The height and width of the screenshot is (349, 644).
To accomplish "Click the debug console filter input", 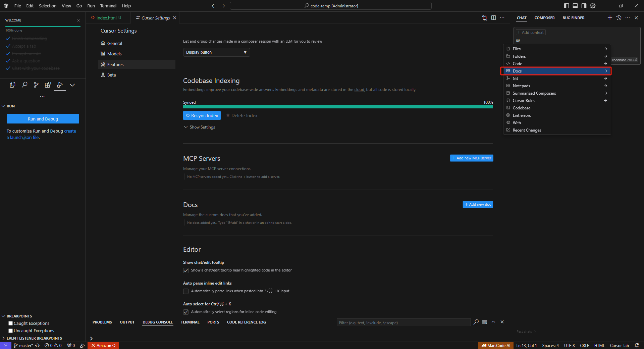I will [404, 322].
